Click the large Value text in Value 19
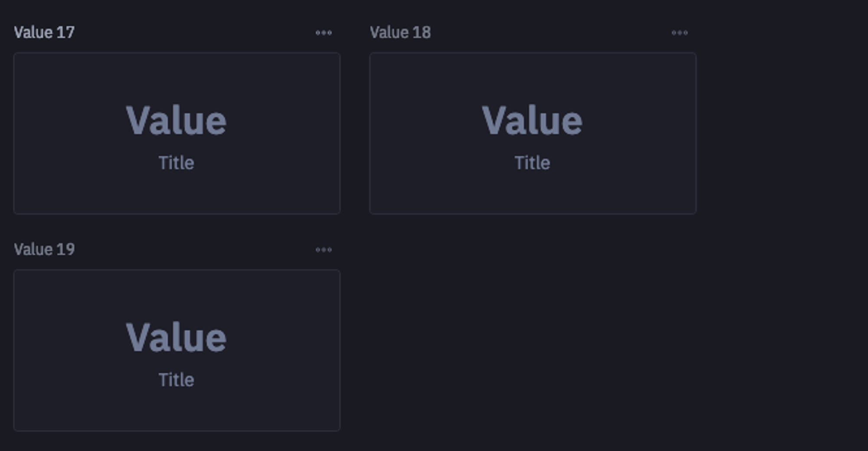The width and height of the screenshot is (868, 451). [176, 337]
